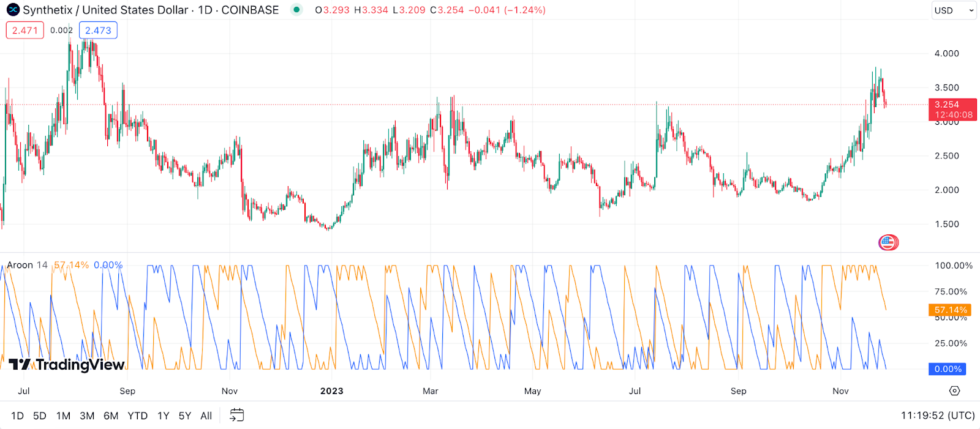Select the 3M time range

pyautogui.click(x=87, y=416)
